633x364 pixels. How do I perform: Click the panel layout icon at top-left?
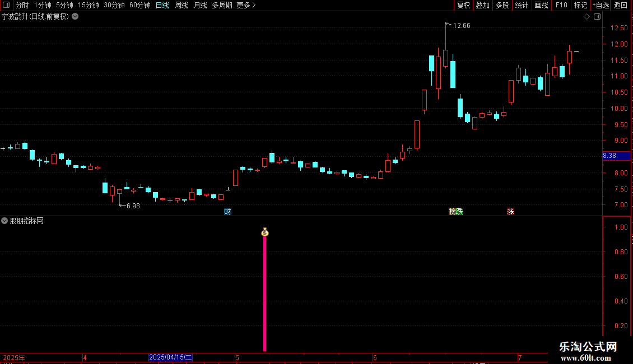(x=6, y=5)
